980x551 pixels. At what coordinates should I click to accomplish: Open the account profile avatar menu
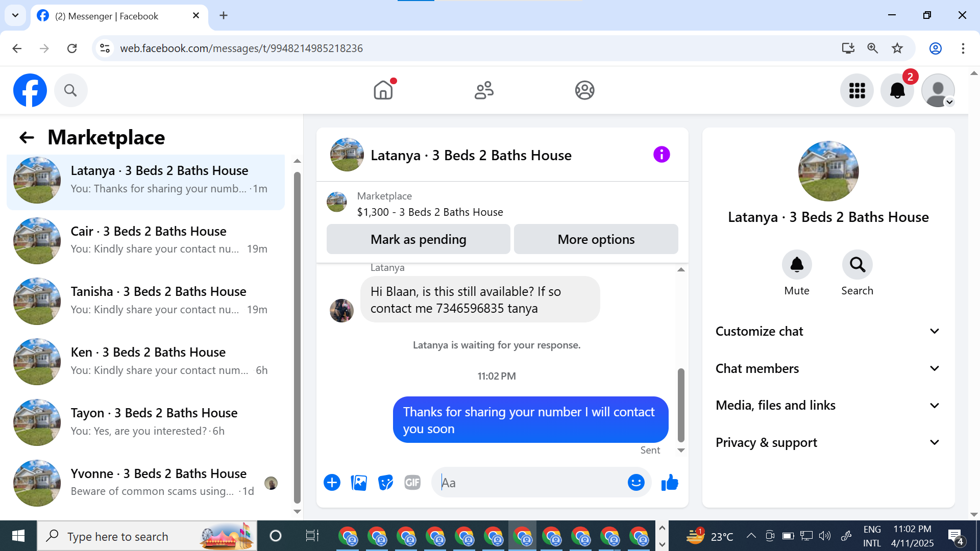(938, 90)
